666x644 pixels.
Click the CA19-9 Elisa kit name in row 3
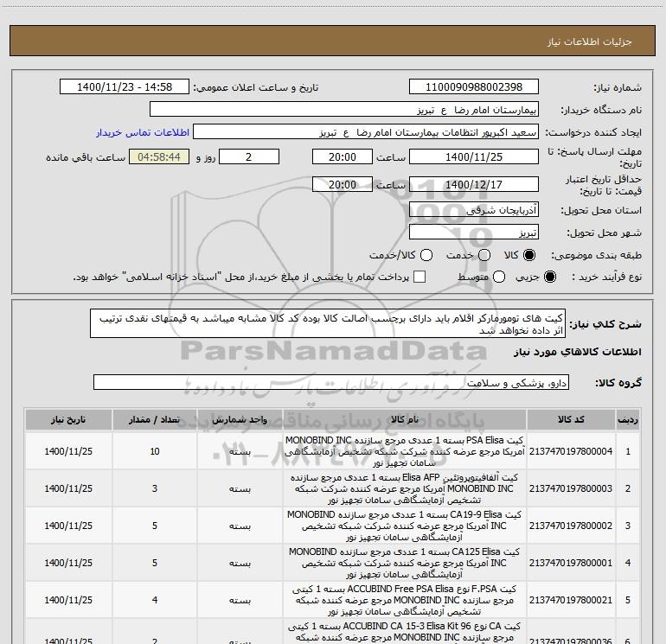405,526
